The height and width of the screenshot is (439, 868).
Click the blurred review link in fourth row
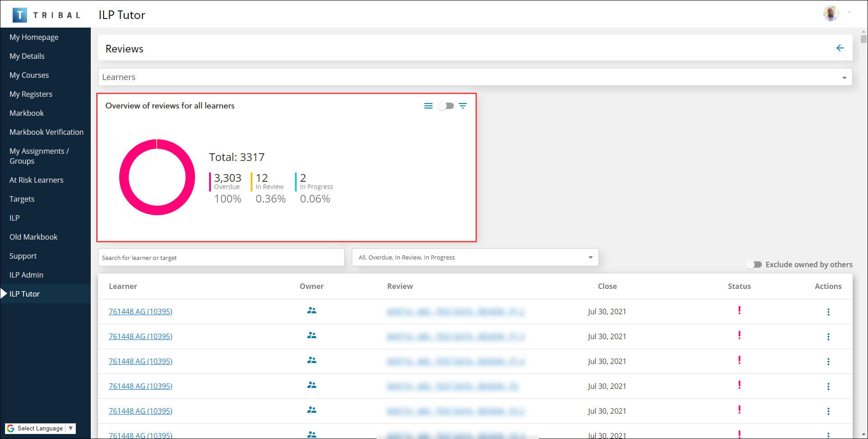(453, 386)
